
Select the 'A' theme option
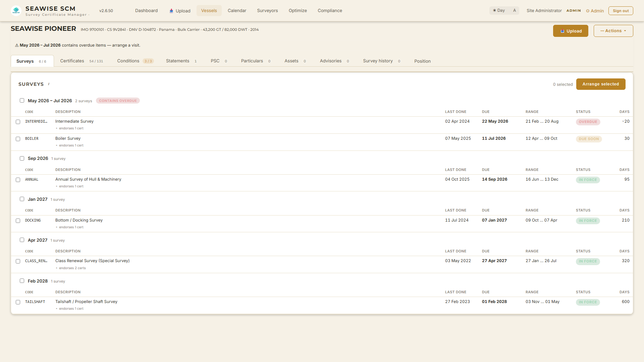coord(514,11)
